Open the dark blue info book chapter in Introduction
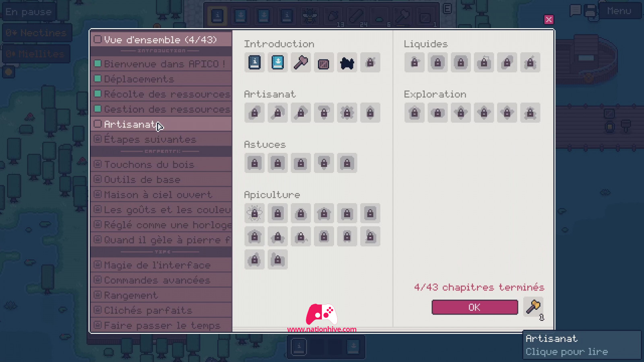644x362 pixels. [x=254, y=62]
